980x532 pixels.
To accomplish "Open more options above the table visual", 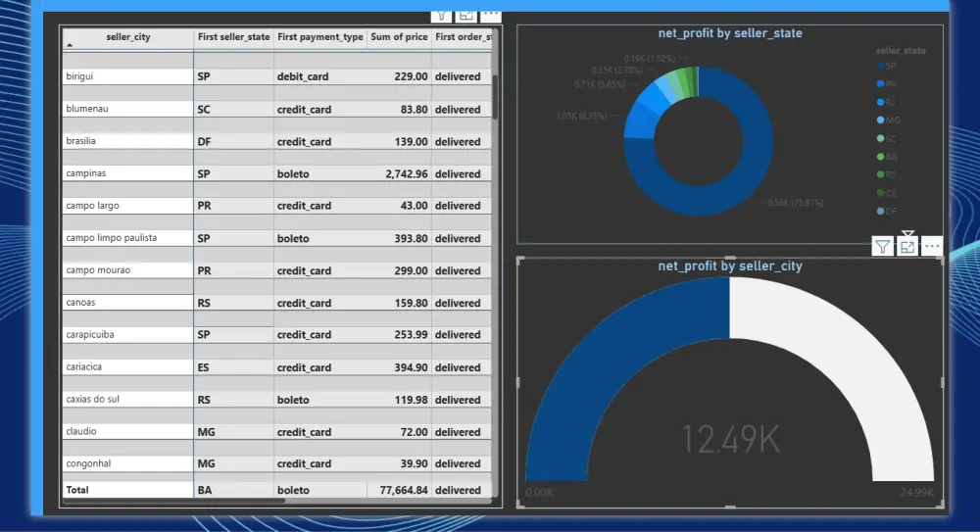I will (491, 15).
